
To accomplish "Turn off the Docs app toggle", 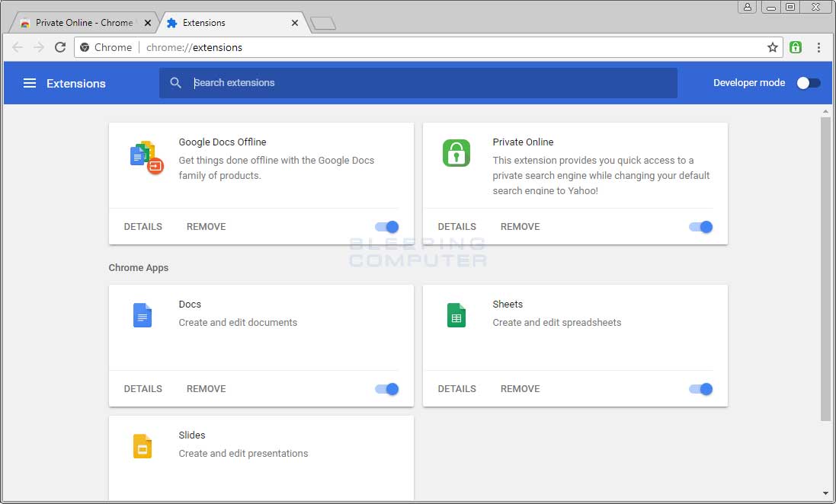I will point(386,389).
